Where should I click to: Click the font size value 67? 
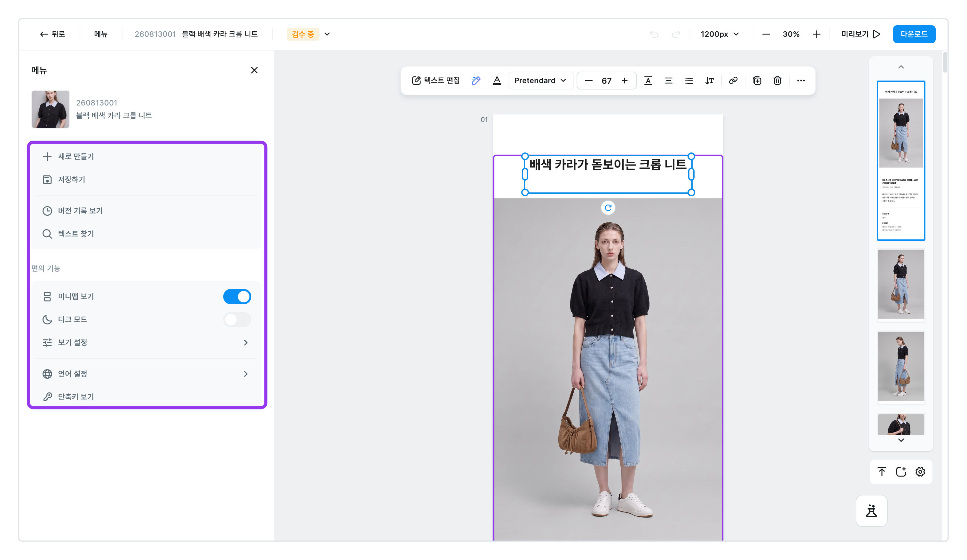coord(607,81)
